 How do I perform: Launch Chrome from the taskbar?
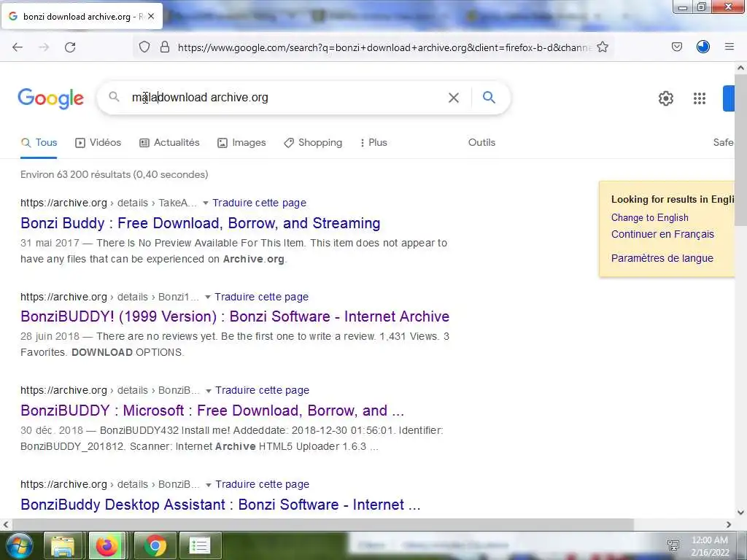[x=155, y=545]
